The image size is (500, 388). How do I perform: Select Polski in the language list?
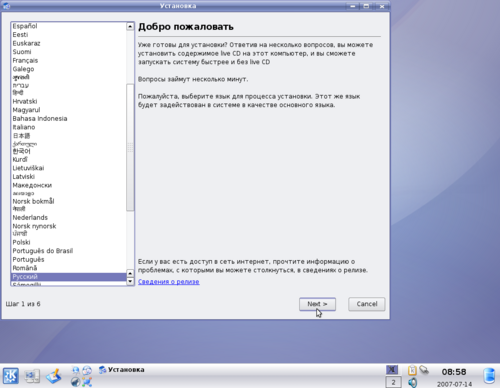coord(69,242)
